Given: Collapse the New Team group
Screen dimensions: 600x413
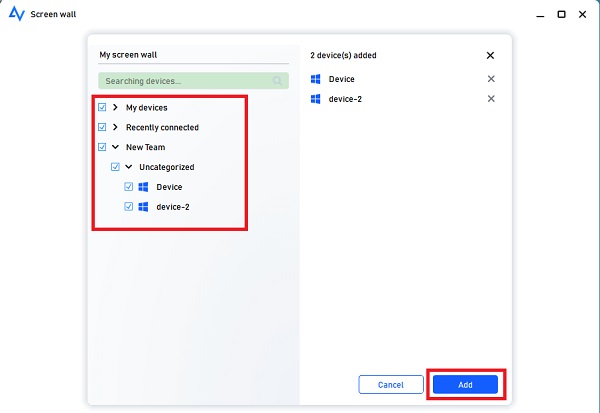Looking at the screenshot, I should pyautogui.click(x=115, y=147).
